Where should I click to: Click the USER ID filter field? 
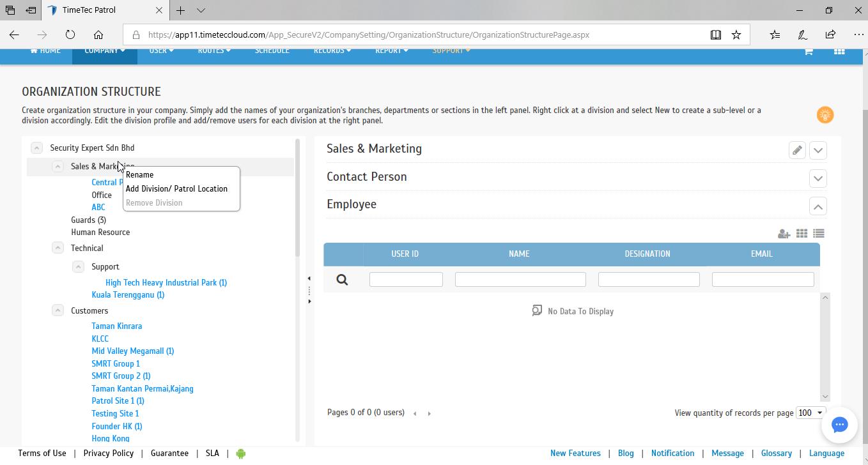[406, 279]
